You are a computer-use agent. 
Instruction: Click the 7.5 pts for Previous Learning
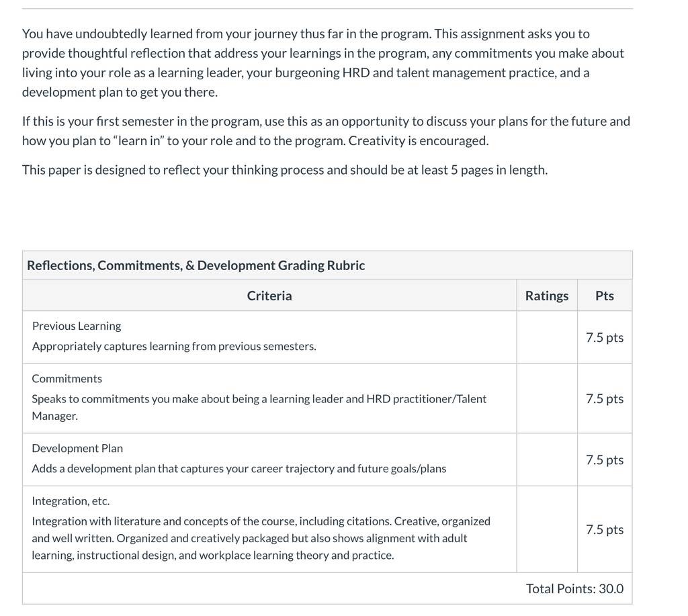605,337
